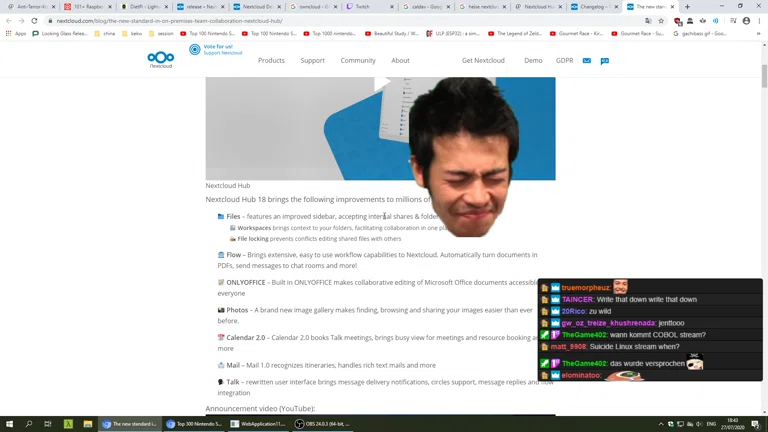Viewport: 768px width, 432px height.
Task: Open The Legend of Zelda bookmark
Action: coord(516,34)
